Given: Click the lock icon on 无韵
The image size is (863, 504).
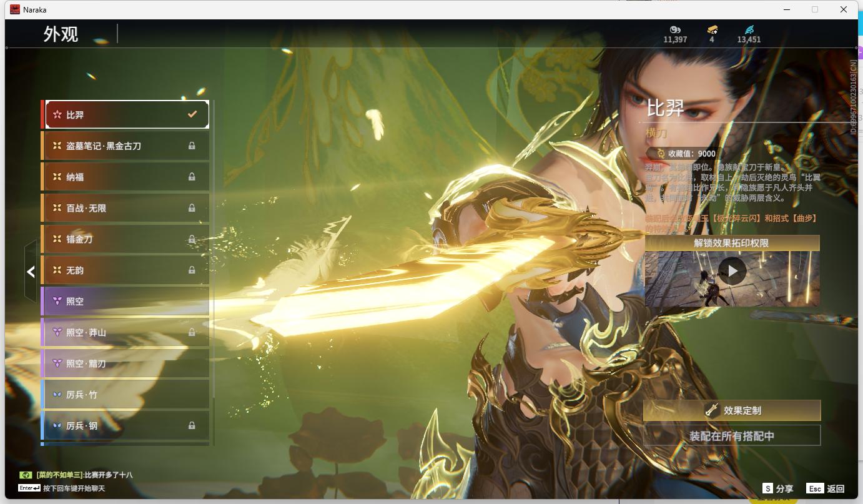Looking at the screenshot, I should point(192,270).
